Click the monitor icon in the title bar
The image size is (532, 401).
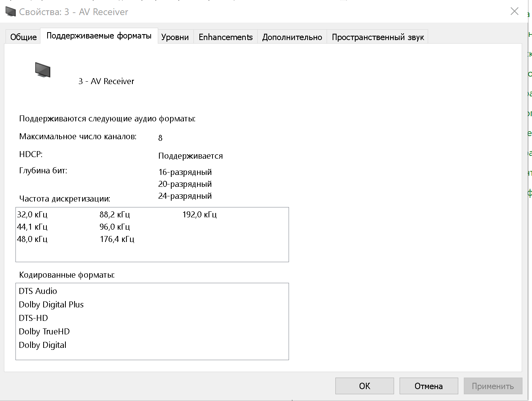click(11, 12)
